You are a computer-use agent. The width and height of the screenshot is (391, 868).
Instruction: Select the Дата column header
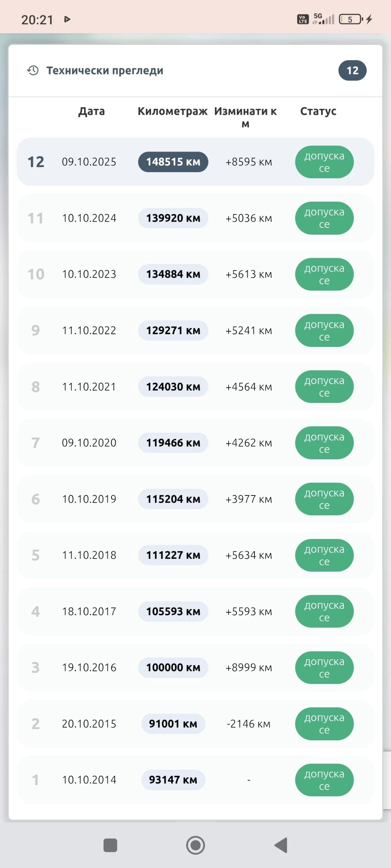coord(92,111)
